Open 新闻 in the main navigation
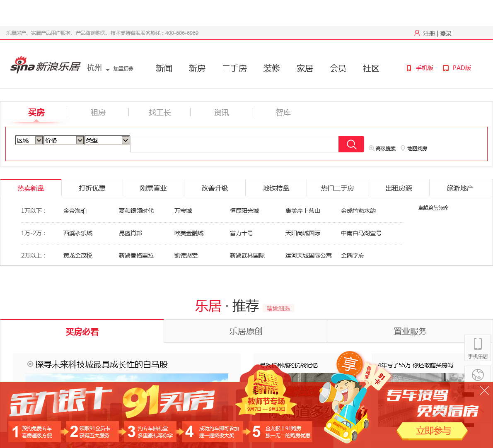This screenshot has width=493, height=448. coord(164,68)
